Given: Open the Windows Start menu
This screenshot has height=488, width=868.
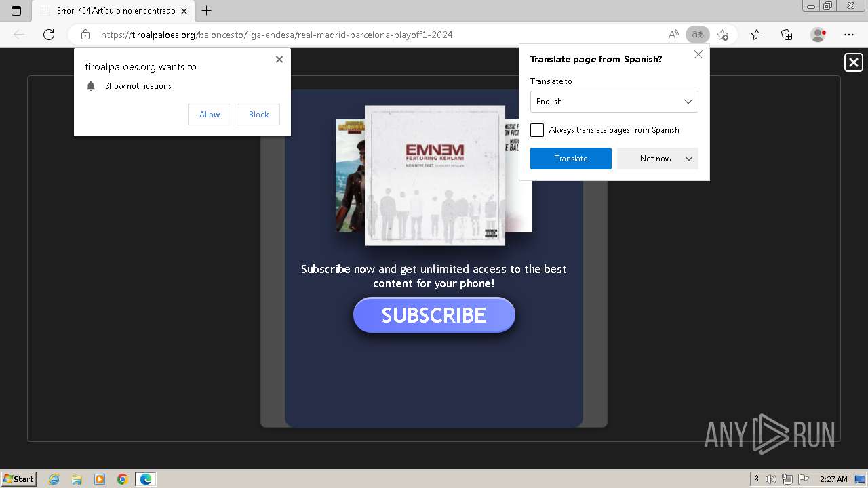Looking at the screenshot, I should point(19,479).
